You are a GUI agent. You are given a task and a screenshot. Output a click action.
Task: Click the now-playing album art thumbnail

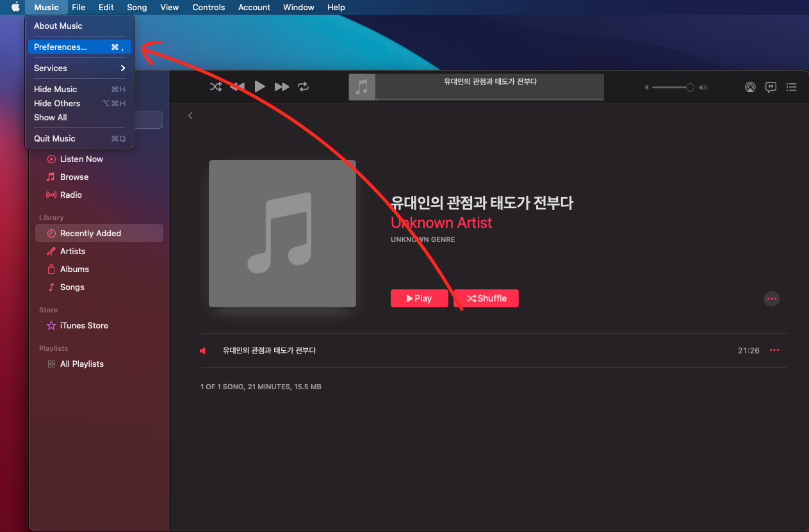(362, 87)
